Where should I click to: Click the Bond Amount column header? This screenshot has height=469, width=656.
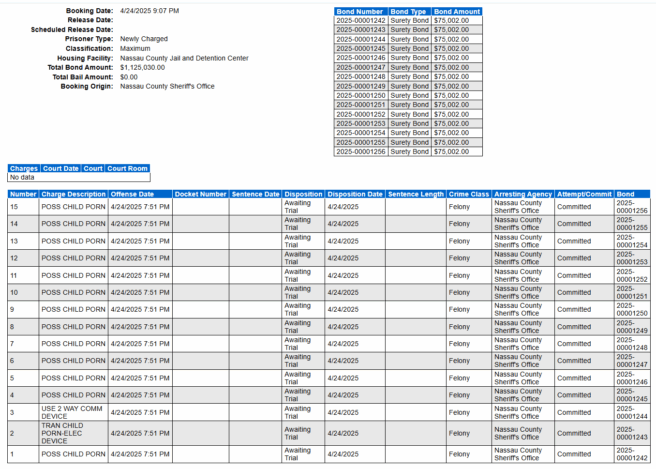coord(457,12)
